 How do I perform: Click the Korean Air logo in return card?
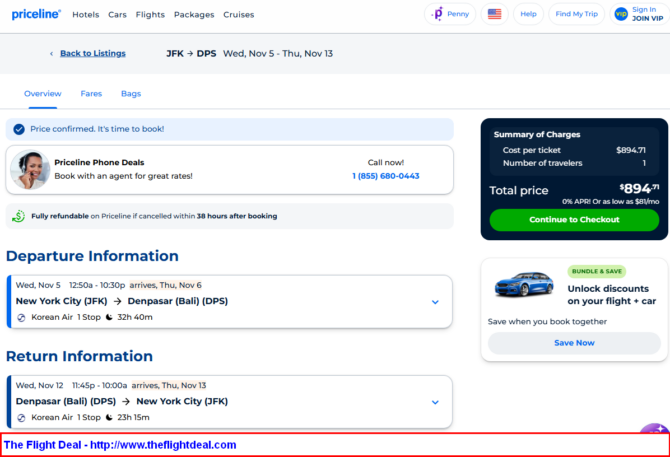[x=21, y=418]
